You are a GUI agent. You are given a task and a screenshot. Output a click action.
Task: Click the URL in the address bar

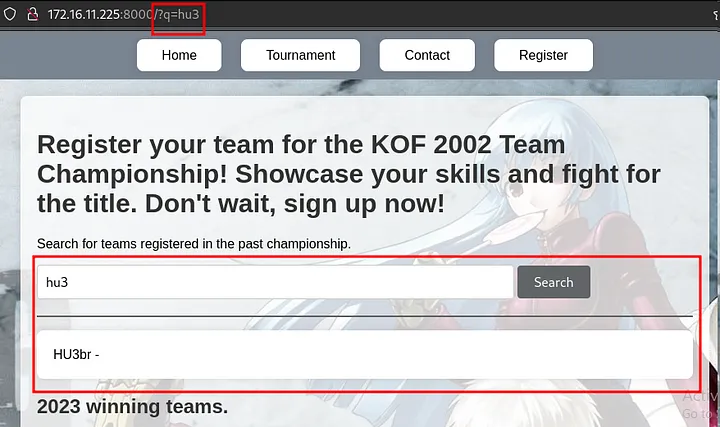[124, 14]
